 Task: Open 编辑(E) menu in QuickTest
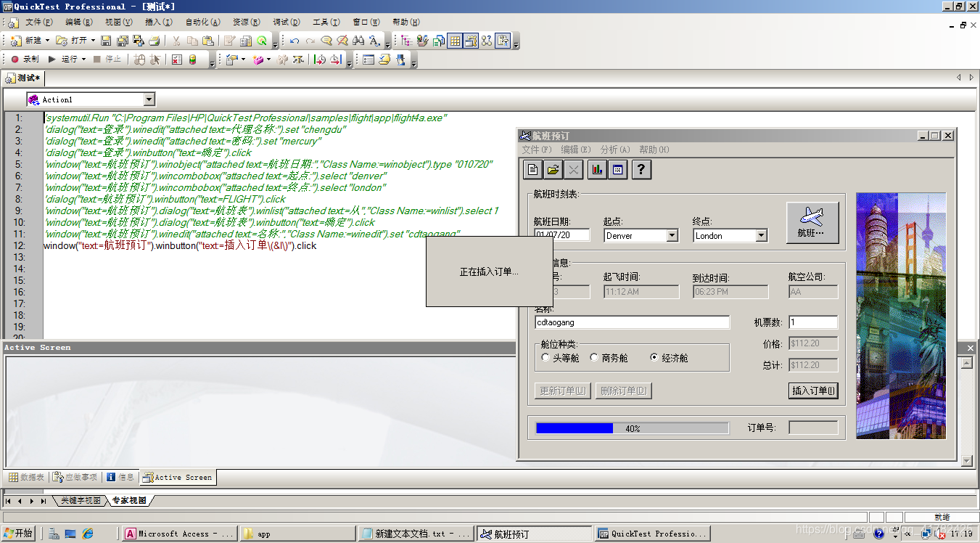(78, 23)
